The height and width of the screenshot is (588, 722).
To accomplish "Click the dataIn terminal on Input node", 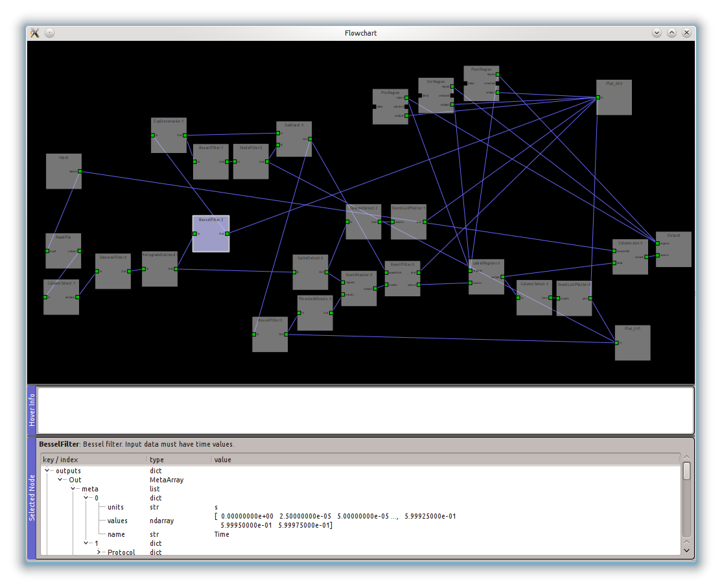I will (x=80, y=172).
